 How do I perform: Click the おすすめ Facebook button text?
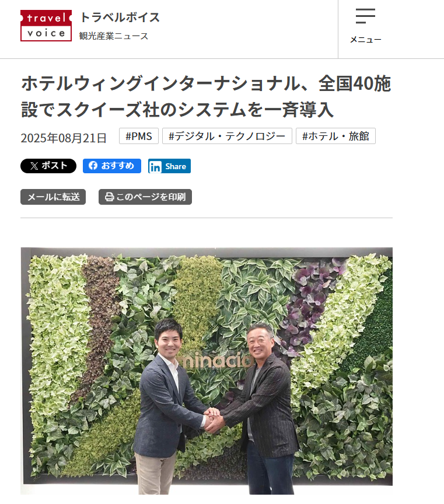pyautogui.click(x=117, y=166)
